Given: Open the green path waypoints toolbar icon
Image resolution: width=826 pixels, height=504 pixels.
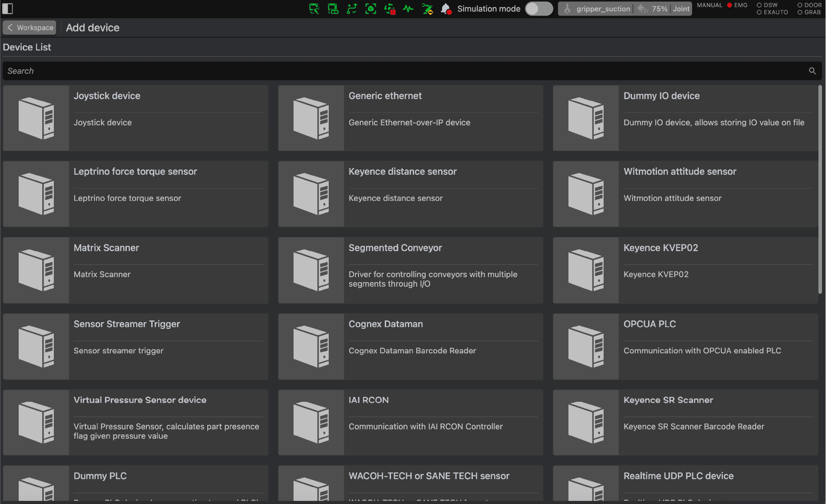Looking at the screenshot, I should click(x=352, y=9).
